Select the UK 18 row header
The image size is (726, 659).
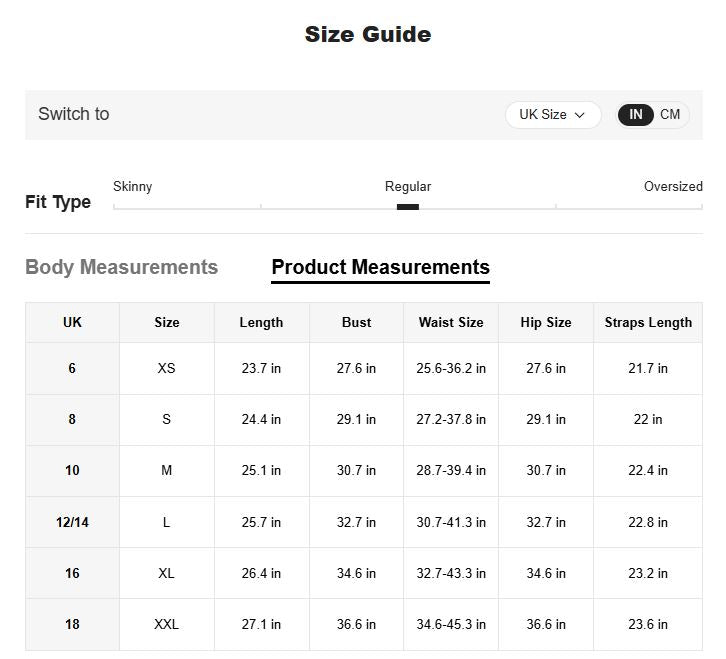pos(72,624)
